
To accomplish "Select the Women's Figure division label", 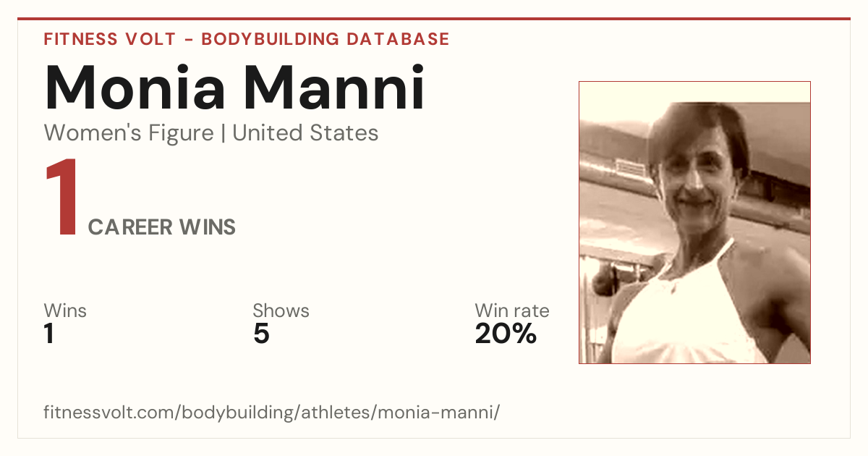I will point(129,133).
